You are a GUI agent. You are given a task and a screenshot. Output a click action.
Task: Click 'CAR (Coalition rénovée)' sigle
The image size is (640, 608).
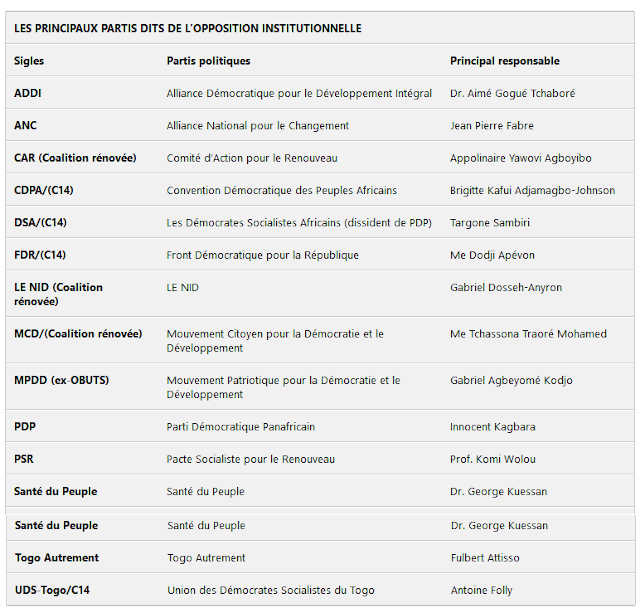(x=75, y=158)
